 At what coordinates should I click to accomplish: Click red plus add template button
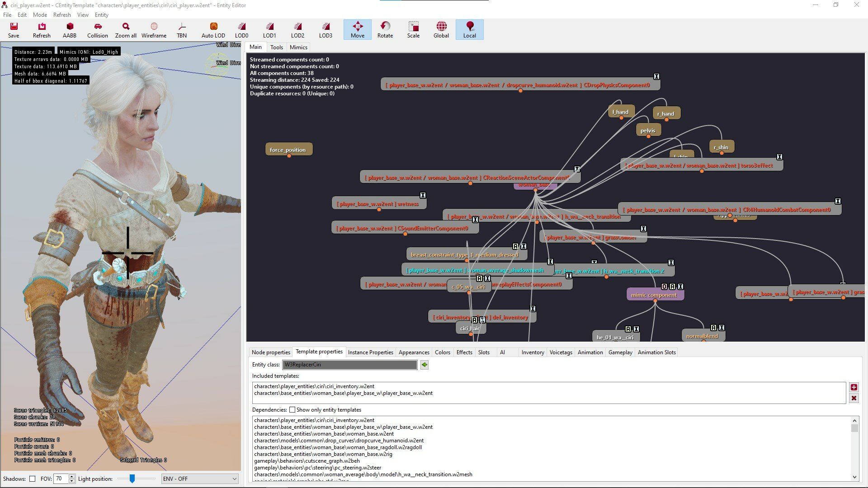[x=854, y=387]
